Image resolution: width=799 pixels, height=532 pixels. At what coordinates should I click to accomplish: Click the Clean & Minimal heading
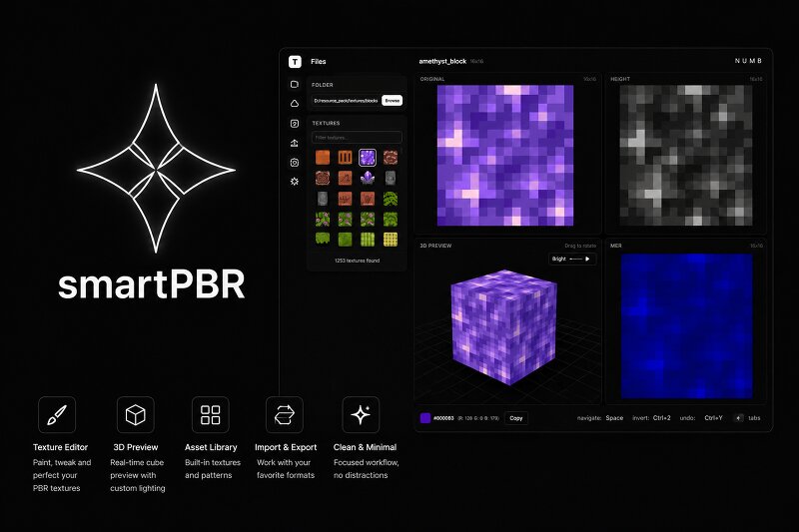point(365,447)
